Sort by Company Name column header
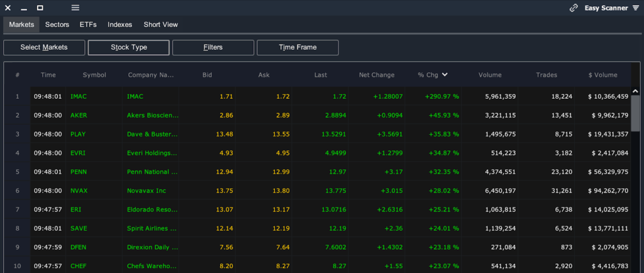Viewport: 644px width, 273px height. pos(151,75)
